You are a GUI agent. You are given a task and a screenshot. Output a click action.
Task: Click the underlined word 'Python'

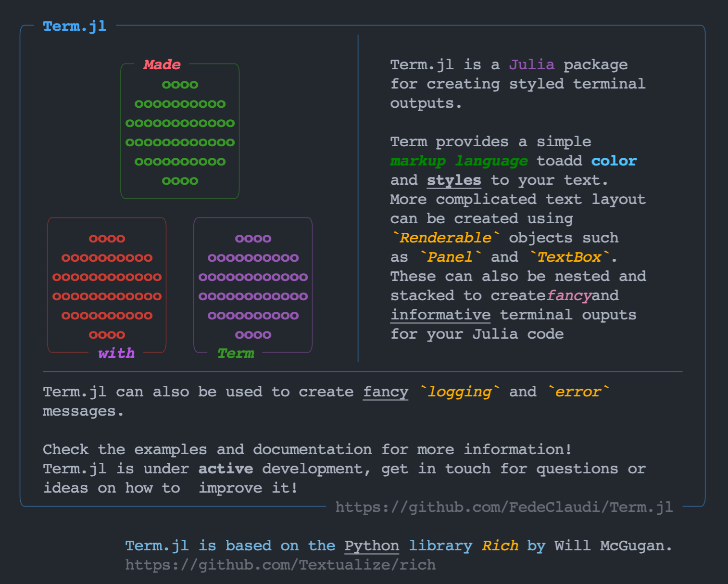pyautogui.click(x=372, y=546)
